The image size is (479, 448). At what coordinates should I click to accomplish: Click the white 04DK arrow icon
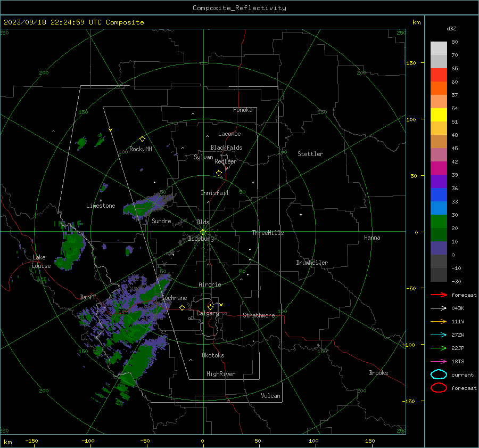click(x=439, y=308)
